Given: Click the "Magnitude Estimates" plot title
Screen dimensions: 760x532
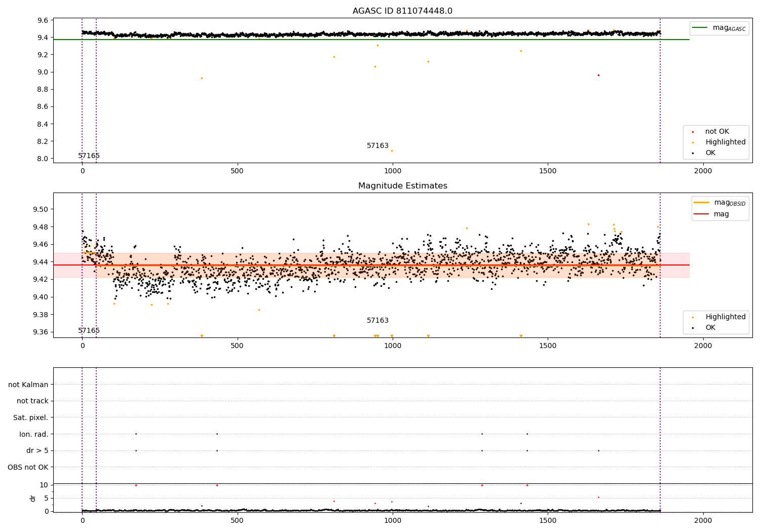Looking at the screenshot, I should 403,186.
